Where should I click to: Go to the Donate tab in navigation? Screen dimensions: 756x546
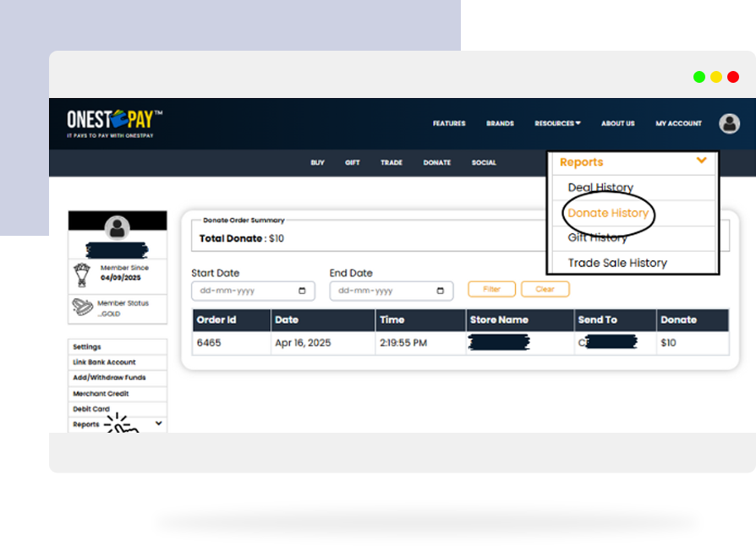[x=436, y=162]
